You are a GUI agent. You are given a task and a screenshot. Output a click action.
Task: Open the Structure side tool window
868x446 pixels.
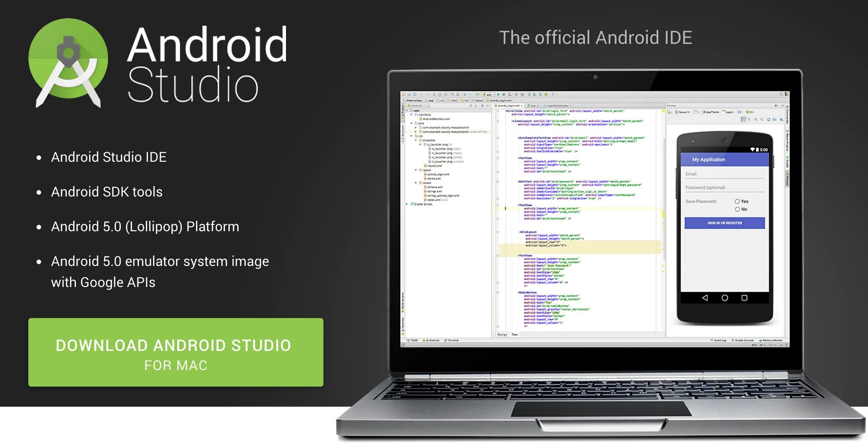403,133
